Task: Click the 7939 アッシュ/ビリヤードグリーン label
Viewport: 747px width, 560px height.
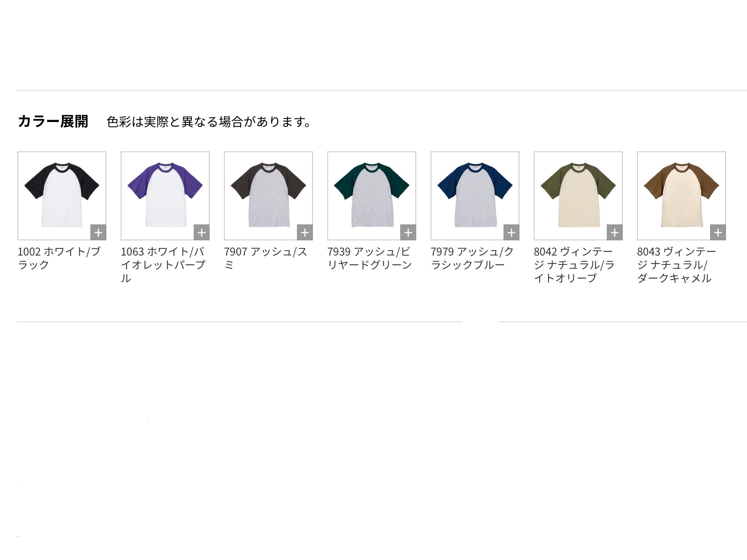Action: pos(370,258)
